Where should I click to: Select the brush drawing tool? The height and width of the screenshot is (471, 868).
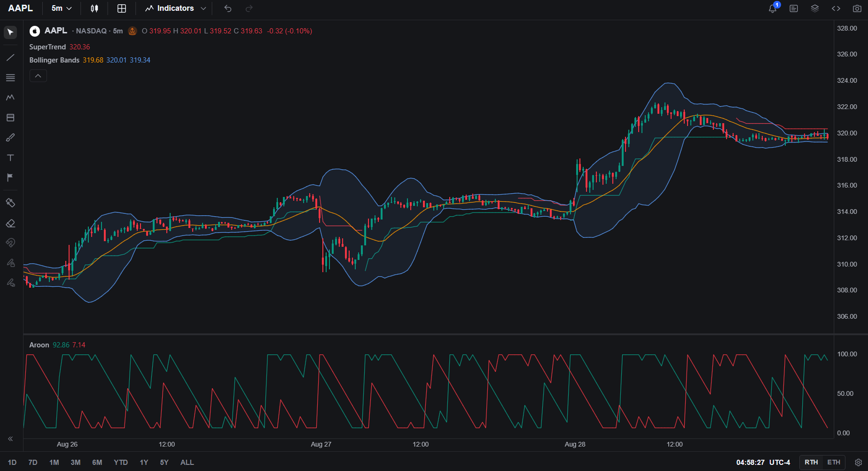pos(10,137)
